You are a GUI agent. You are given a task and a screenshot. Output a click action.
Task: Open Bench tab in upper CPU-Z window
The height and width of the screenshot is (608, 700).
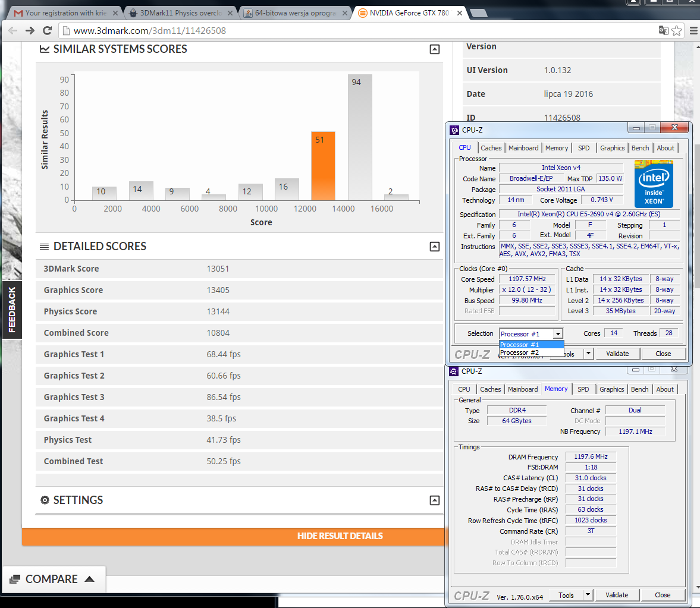(640, 147)
